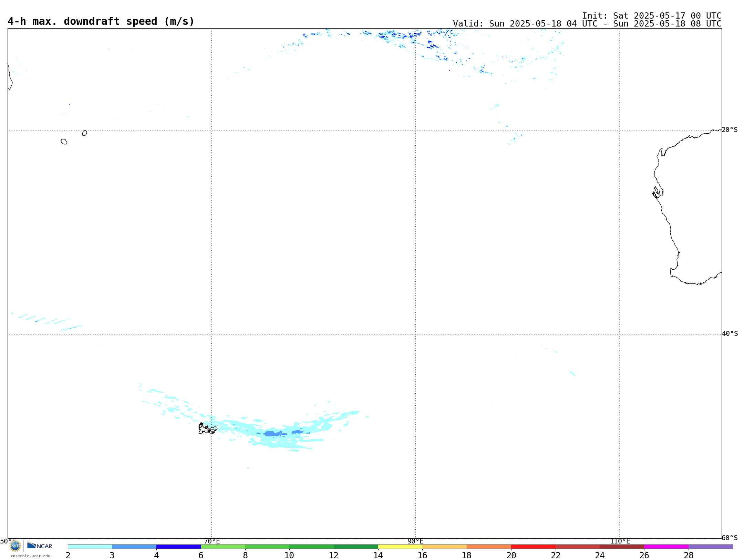Click the yellow 14-16 colorbar swatch
Screen dimensions: 744x560
(400, 547)
